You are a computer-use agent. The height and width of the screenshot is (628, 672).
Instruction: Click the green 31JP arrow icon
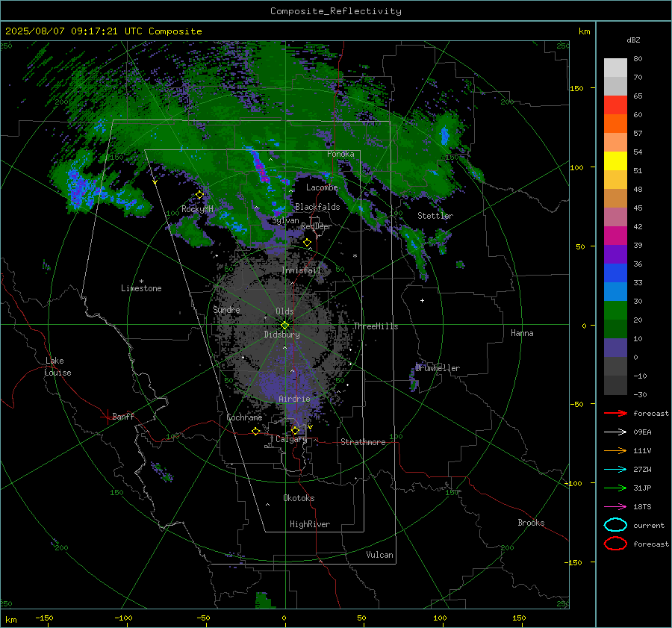pos(615,488)
